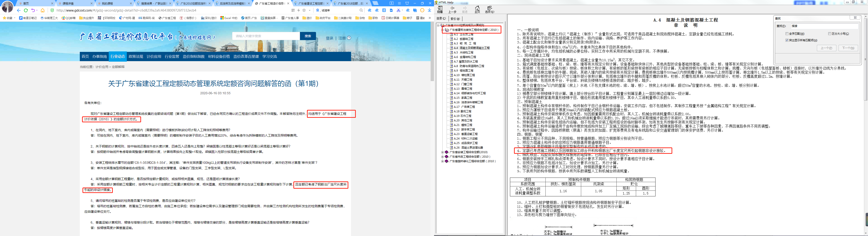Expand 广东省安装工程综合定额(2010) node
This screenshot has height=236, width=868.
click(442, 152)
